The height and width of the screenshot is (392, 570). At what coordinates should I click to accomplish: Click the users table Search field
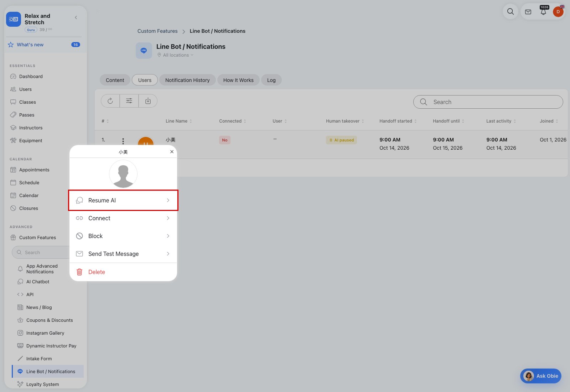(x=488, y=102)
